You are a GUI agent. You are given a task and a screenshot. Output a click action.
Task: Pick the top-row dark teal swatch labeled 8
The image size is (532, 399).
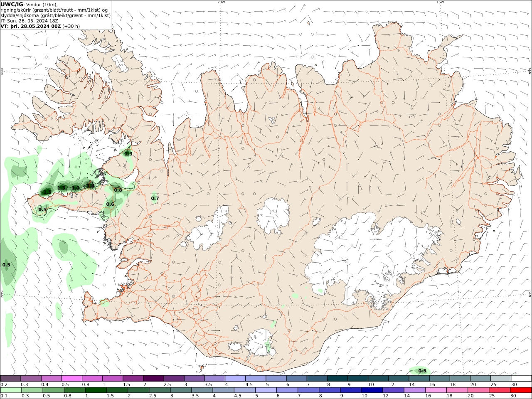337,378
